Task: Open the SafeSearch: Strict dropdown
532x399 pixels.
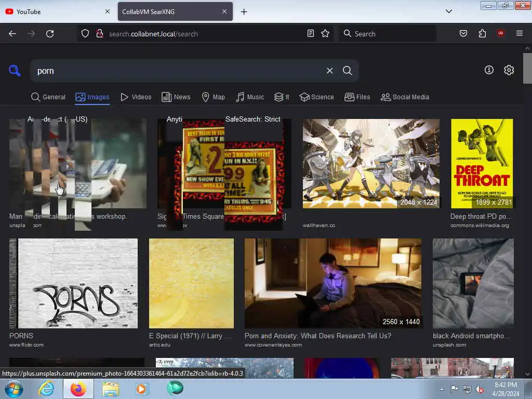Action: [253, 119]
